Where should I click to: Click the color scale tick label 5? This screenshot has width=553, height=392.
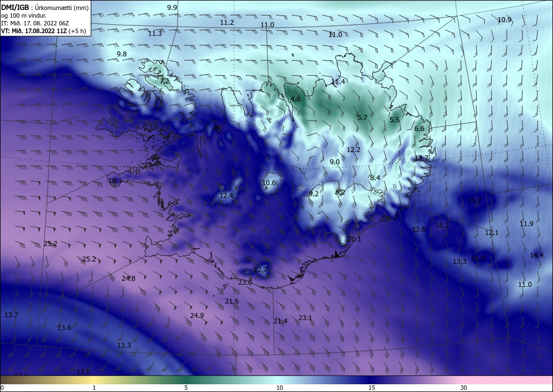tap(186, 388)
